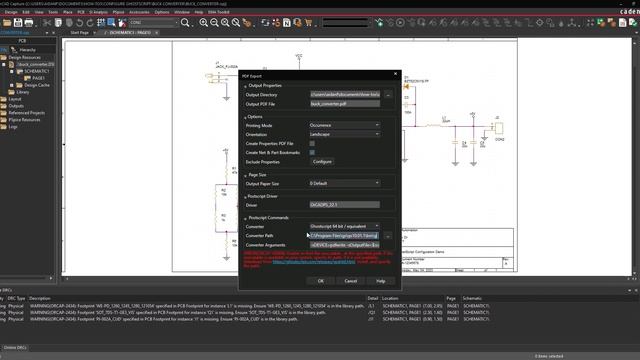
Task: Click the PSpice run play icon
Action: 400,22
